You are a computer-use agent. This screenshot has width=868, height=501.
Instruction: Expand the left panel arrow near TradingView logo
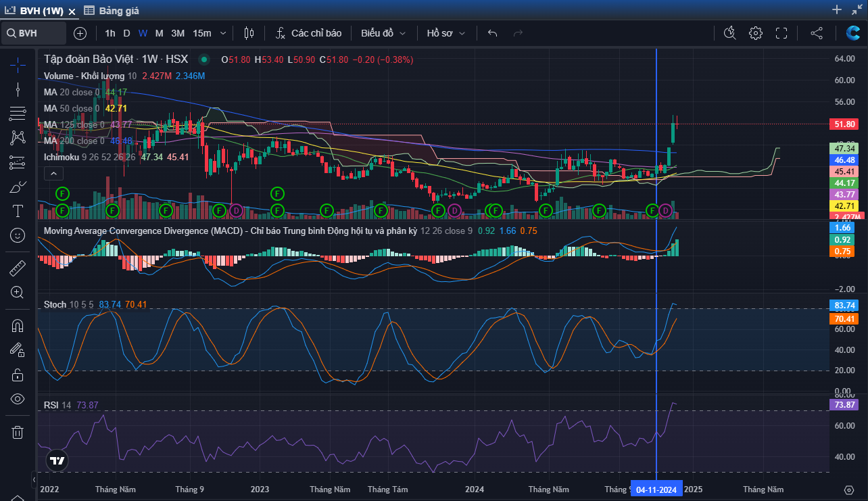(34, 479)
